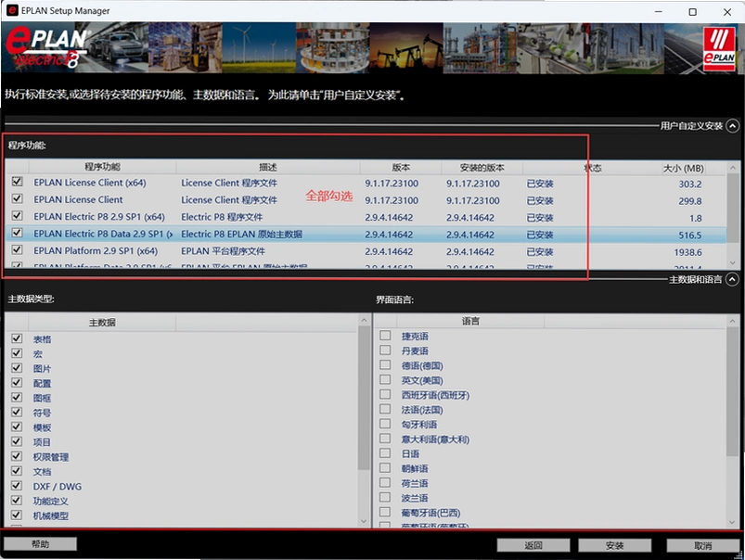Sort by the 大小 (MB) column header
Screen dimensions: 745x560
pos(683,168)
